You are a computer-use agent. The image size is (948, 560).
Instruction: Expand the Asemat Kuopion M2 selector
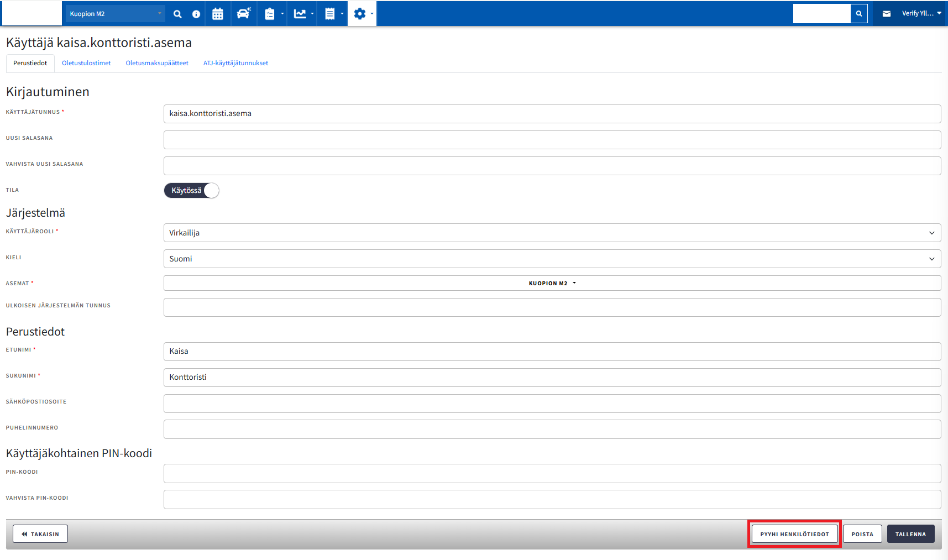click(552, 283)
